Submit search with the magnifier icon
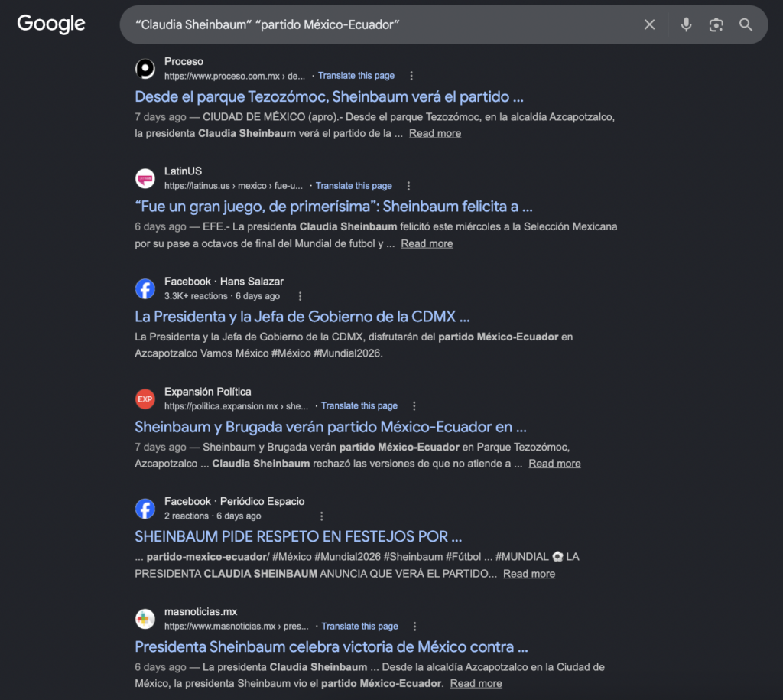The width and height of the screenshot is (783, 700). 746,24
